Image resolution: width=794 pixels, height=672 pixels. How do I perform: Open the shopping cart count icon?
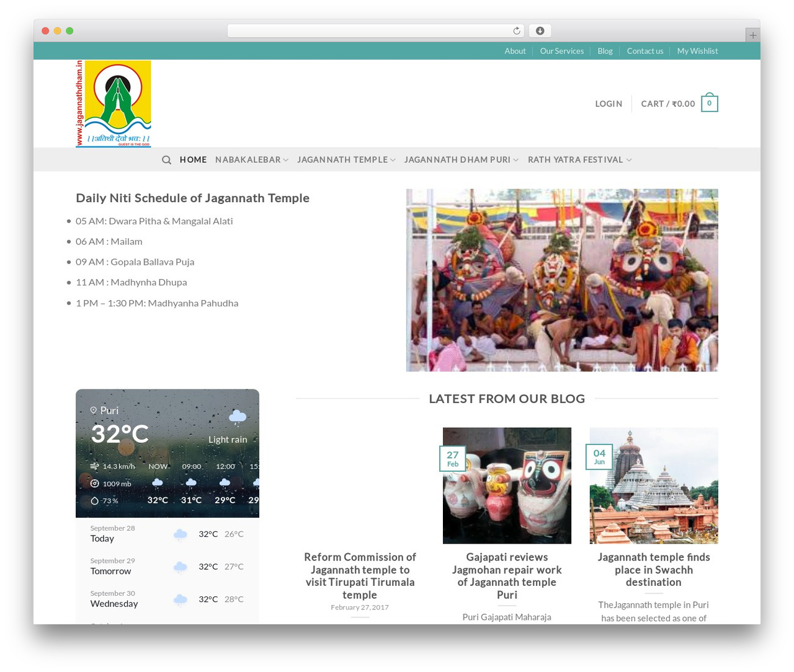[710, 104]
